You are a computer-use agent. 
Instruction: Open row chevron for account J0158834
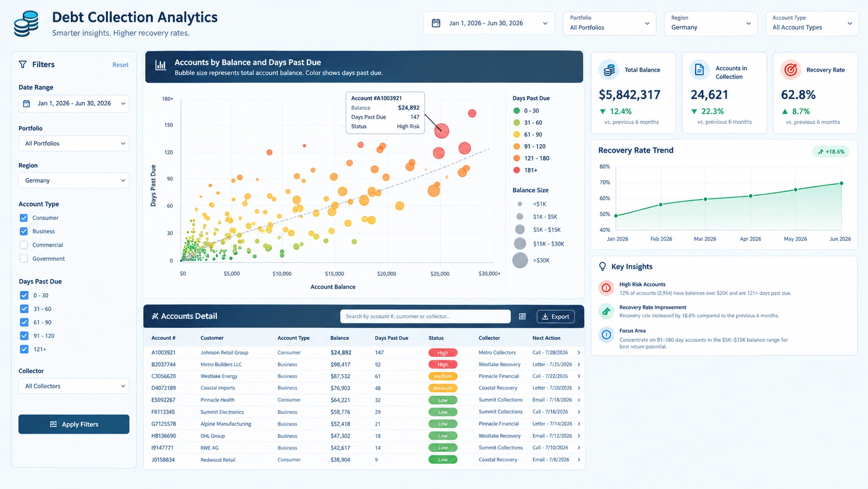tap(579, 459)
